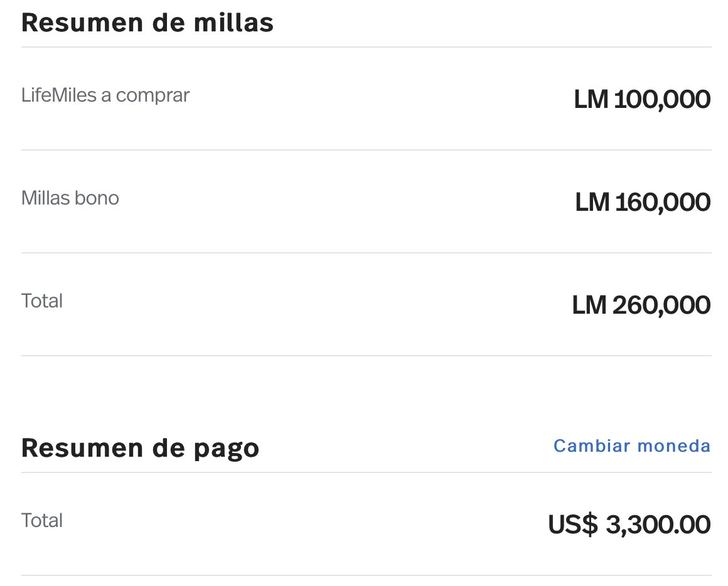Click the Total label under Millas bono
The width and height of the screenshot is (728, 586).
pyautogui.click(x=42, y=301)
